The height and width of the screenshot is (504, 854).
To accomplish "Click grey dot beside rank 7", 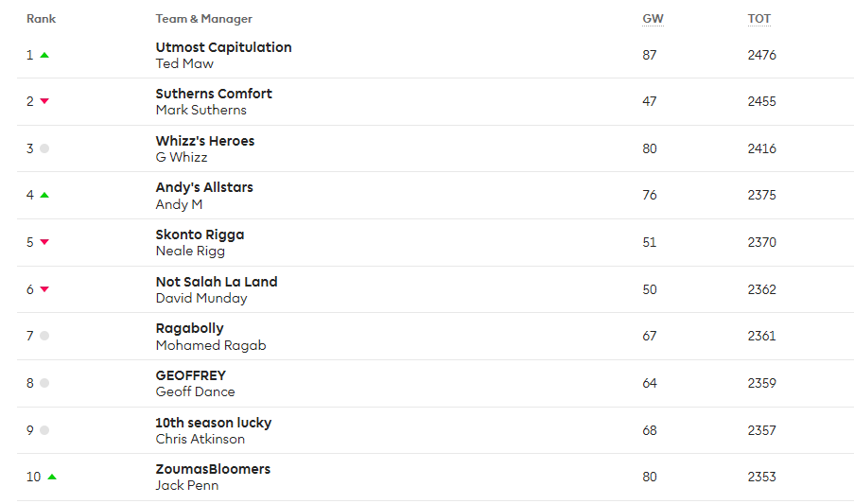I will tap(44, 336).
